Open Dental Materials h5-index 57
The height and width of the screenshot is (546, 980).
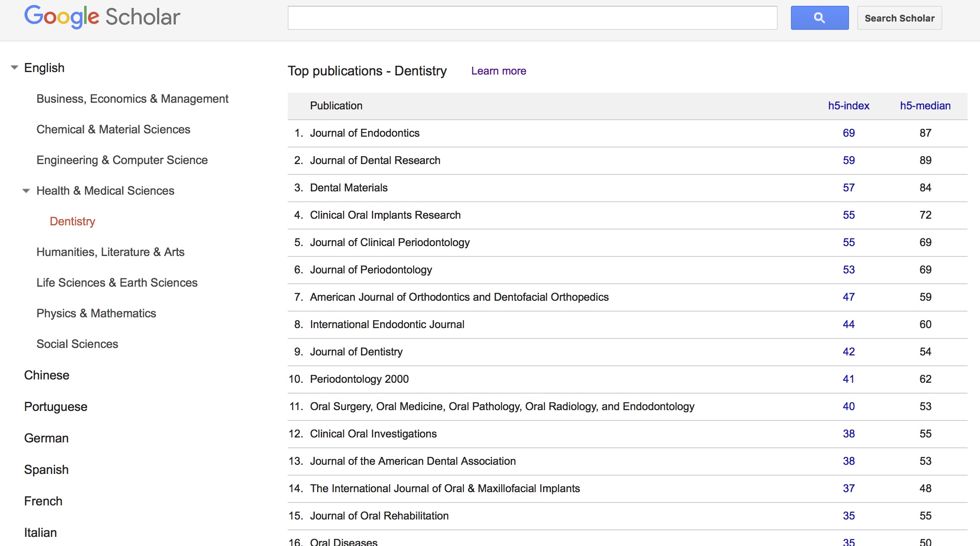point(848,188)
